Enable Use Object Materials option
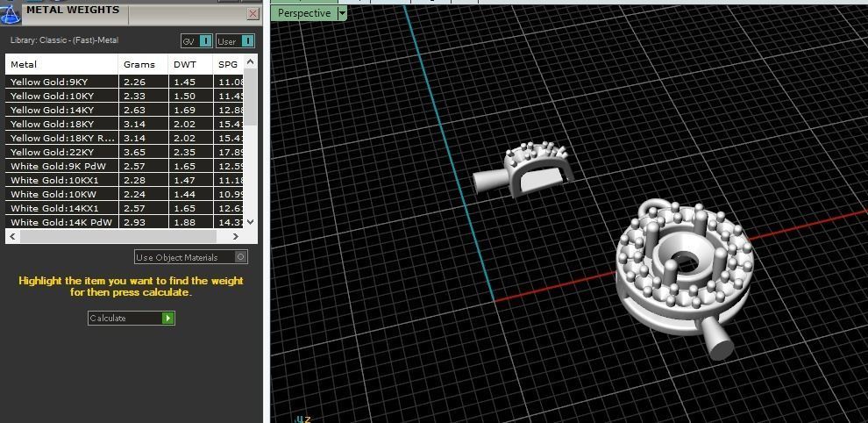Screen dimensions: 868x423 point(191,257)
